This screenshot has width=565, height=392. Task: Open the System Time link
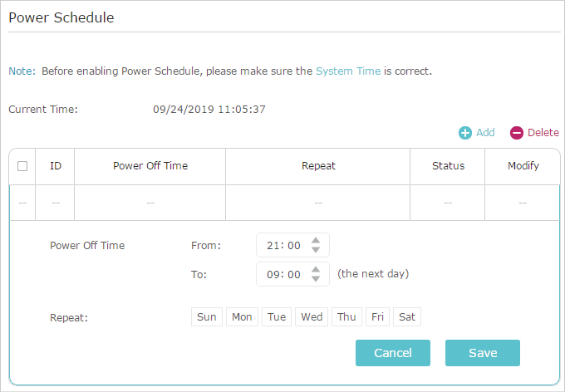tap(348, 71)
